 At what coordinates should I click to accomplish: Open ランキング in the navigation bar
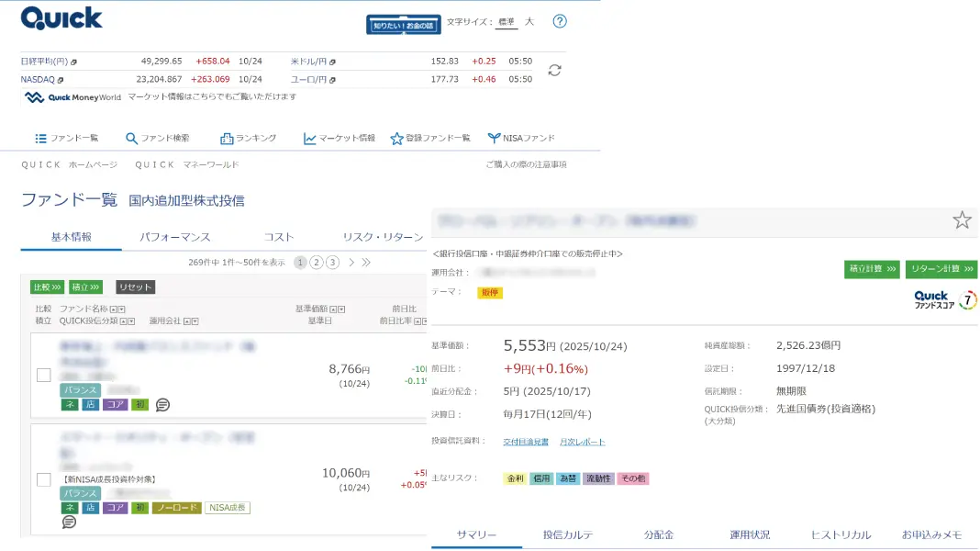click(248, 139)
